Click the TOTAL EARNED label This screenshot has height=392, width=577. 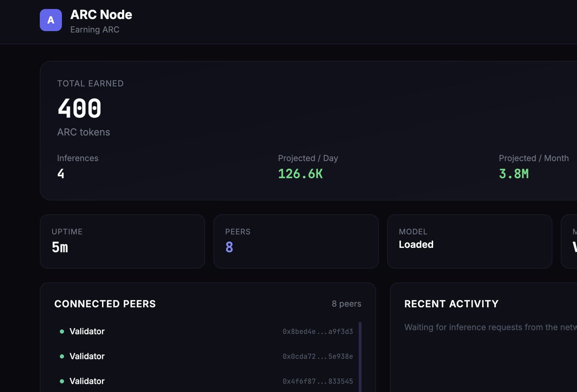pos(90,84)
